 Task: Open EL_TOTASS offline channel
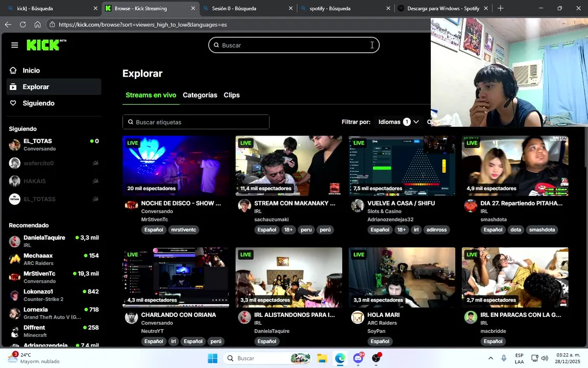click(x=54, y=199)
